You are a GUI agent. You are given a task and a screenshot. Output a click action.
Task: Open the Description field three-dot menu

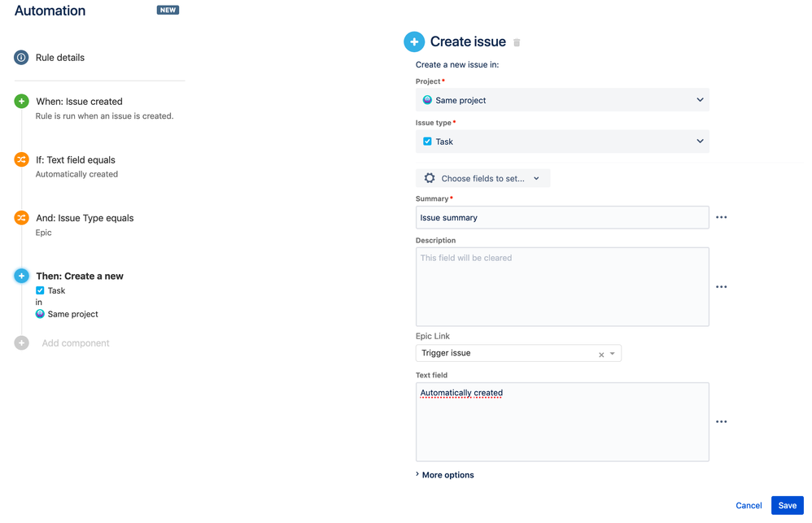[722, 287]
